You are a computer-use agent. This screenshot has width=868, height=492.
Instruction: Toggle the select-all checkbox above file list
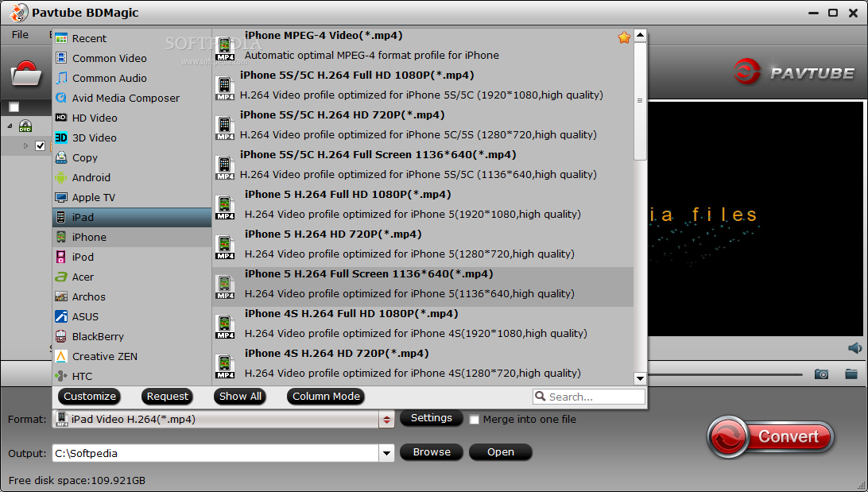pos(14,107)
